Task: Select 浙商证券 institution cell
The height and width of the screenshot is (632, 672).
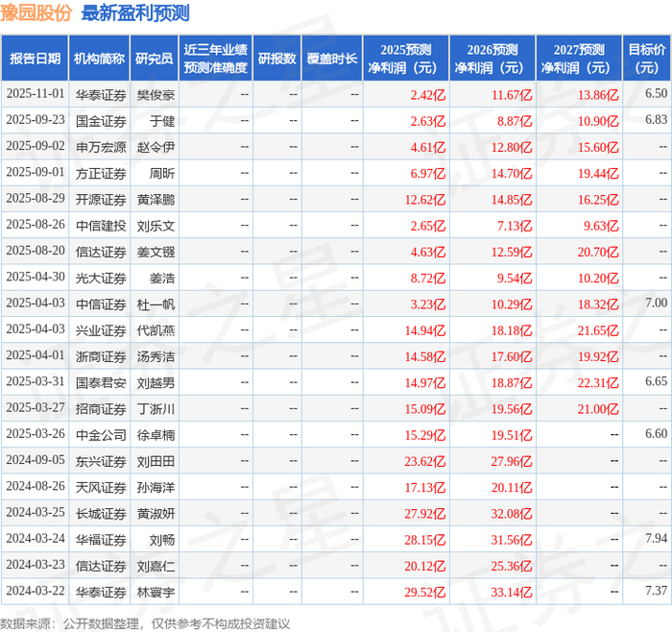Action: click(x=101, y=356)
